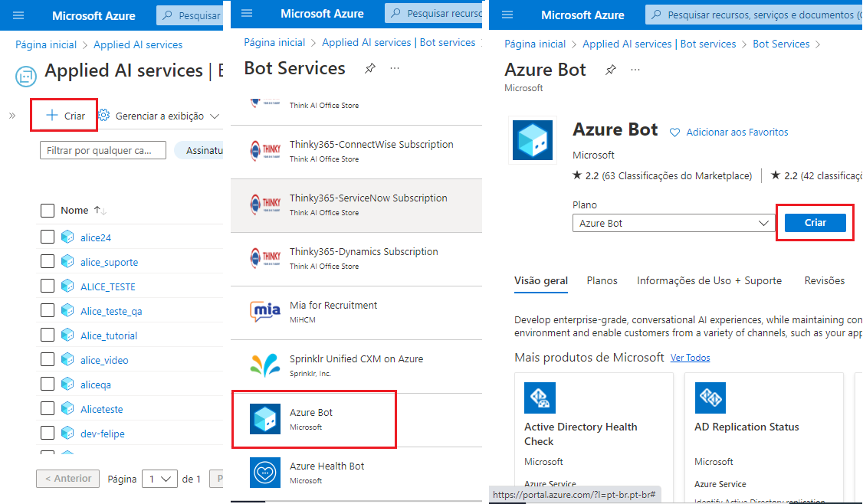Click blue Criar button for Azure Bot
The width and height of the screenshot is (863, 504).
pyautogui.click(x=815, y=223)
